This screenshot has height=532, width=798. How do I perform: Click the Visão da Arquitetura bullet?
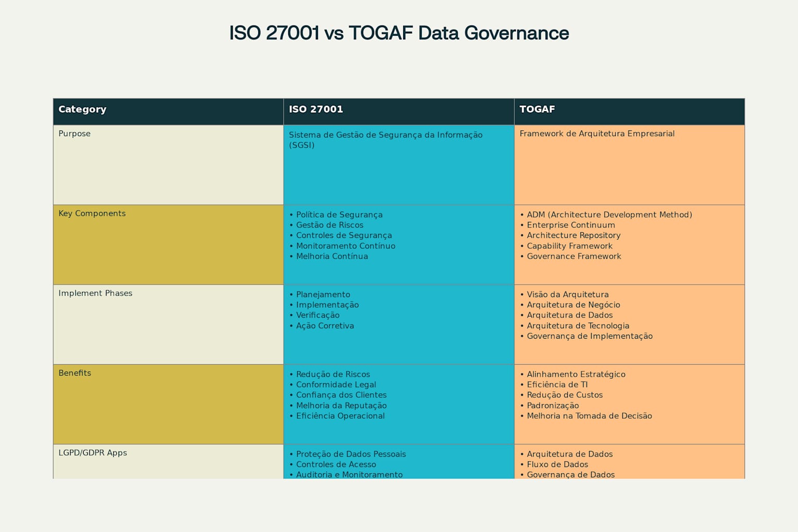point(567,295)
